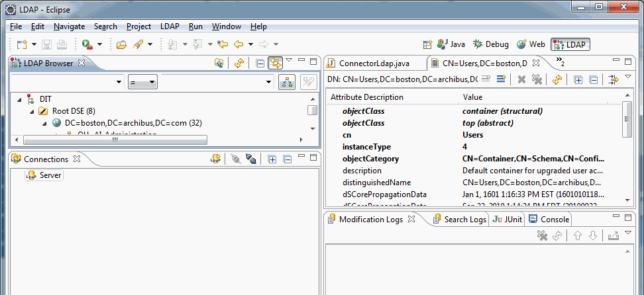Toggle the entry editor quick filter icon
644x295 pixels.
click(x=614, y=79)
